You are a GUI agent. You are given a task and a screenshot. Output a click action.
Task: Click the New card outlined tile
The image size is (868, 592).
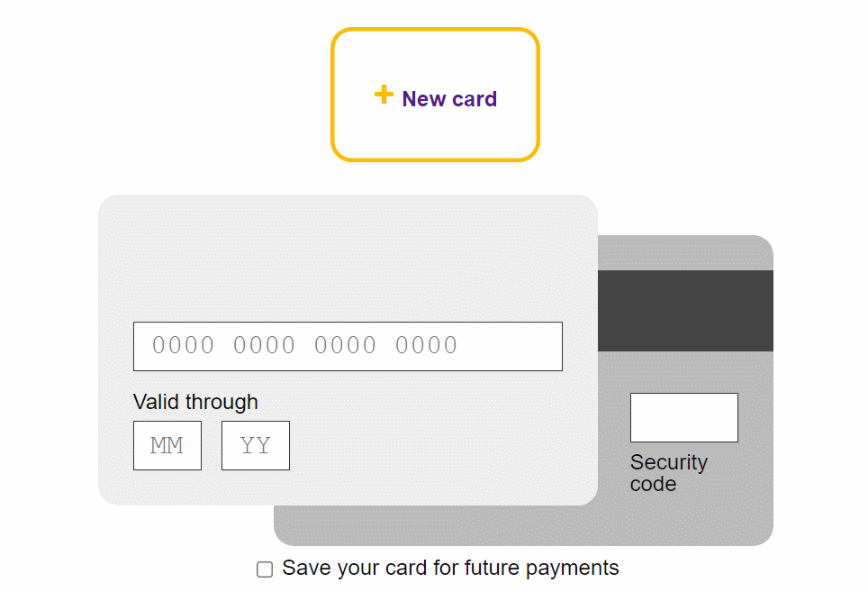[x=435, y=95]
